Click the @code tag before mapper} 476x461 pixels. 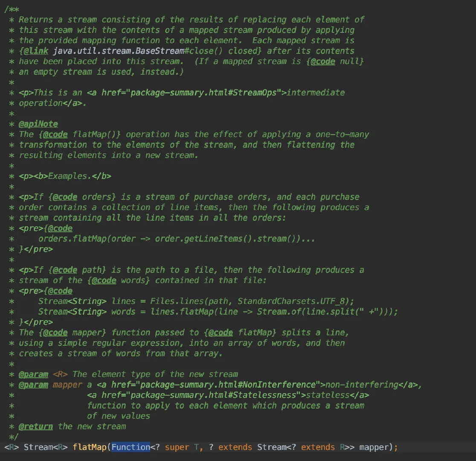tap(55, 332)
